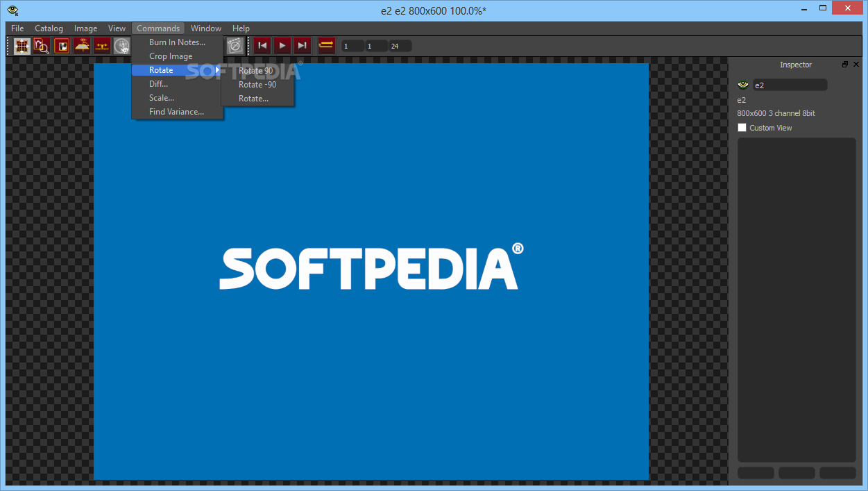The width and height of the screenshot is (868, 491).
Task: Choose Burn In Notes... from Commands
Action: click(177, 42)
